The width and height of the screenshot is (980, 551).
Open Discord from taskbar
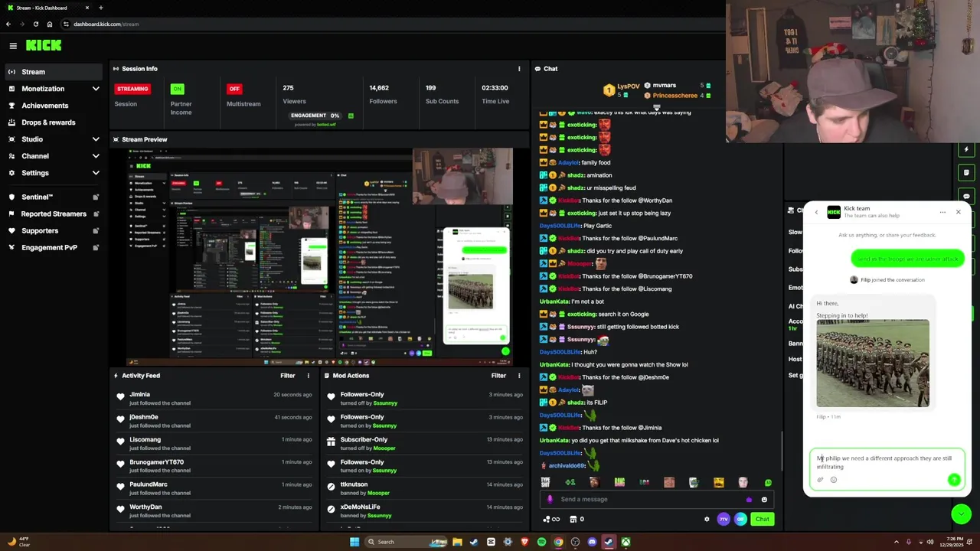click(x=592, y=542)
